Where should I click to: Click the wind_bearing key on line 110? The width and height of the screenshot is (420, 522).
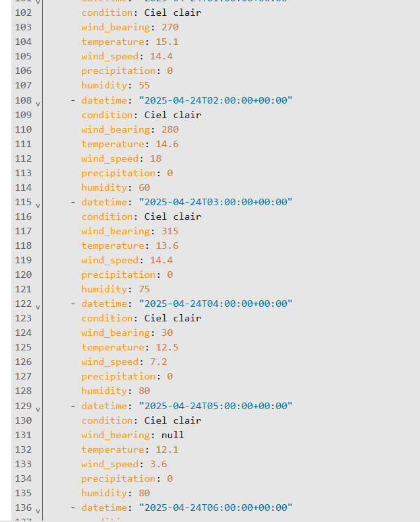(116, 129)
